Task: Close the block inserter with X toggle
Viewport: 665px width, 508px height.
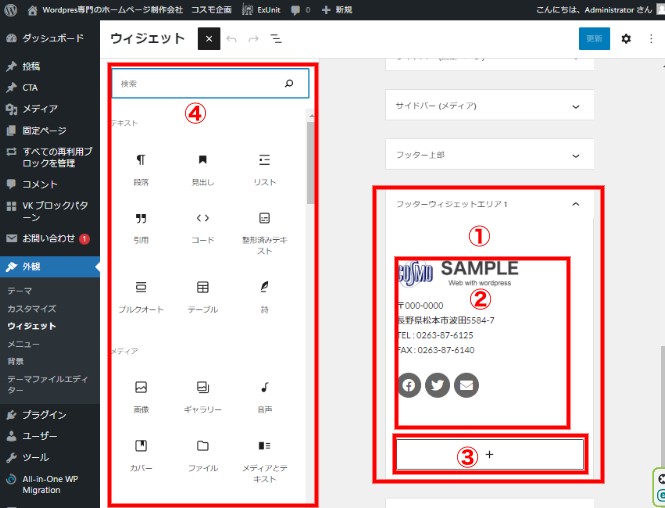Action: click(208, 39)
